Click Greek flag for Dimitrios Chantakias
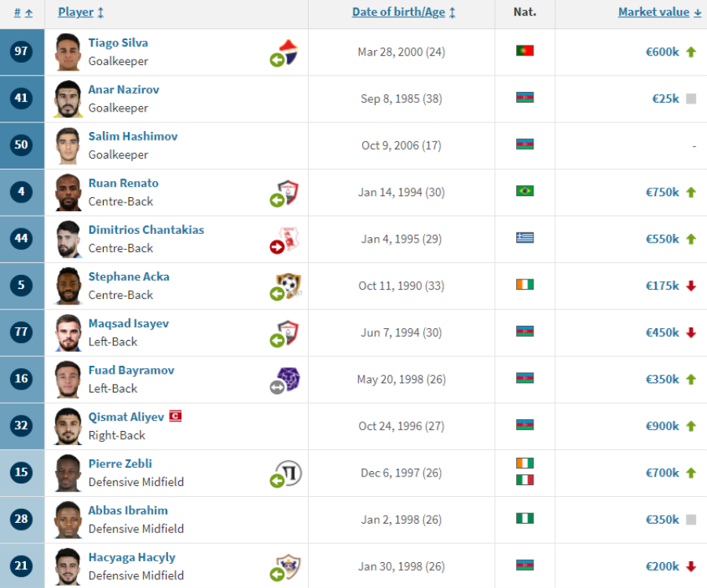 coord(525,237)
